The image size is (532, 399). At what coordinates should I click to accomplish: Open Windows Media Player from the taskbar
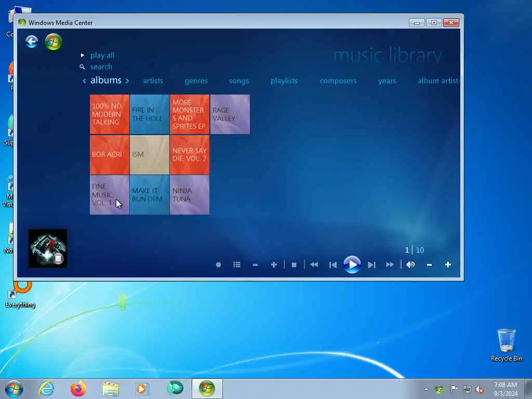coord(142,389)
